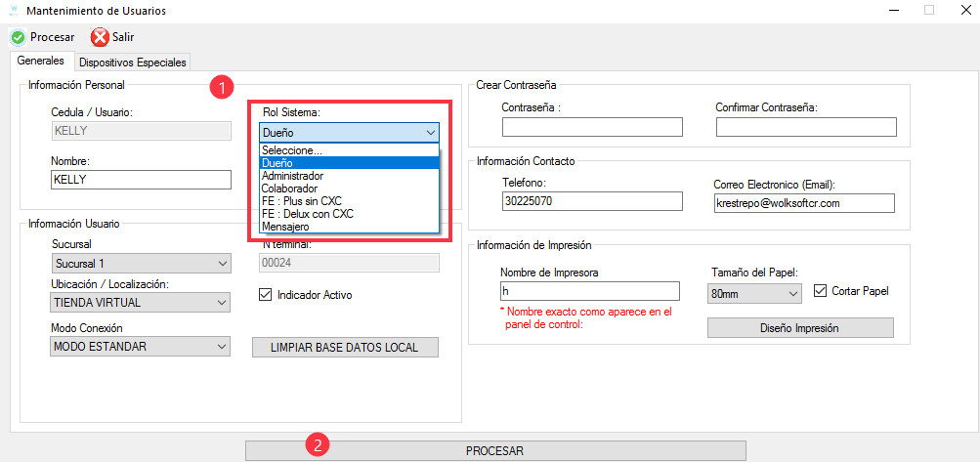Select the Generales tab
Screen dimensions: 980x462
click(41, 62)
